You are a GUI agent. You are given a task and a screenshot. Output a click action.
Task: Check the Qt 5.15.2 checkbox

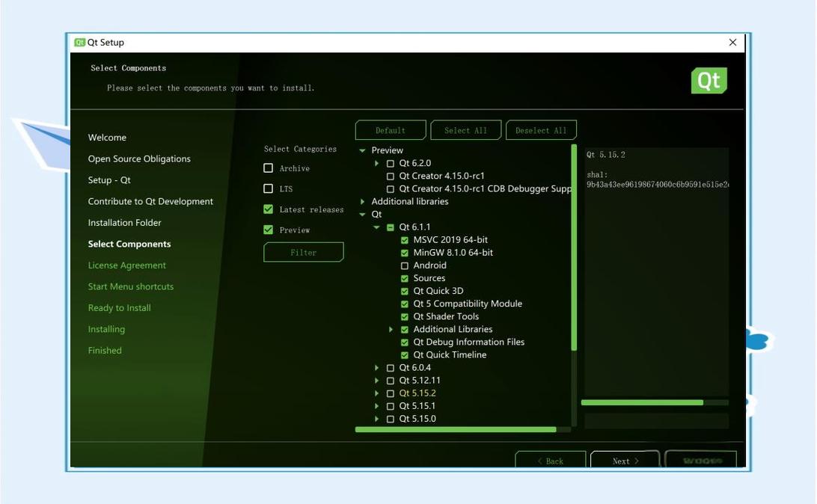[x=391, y=393]
